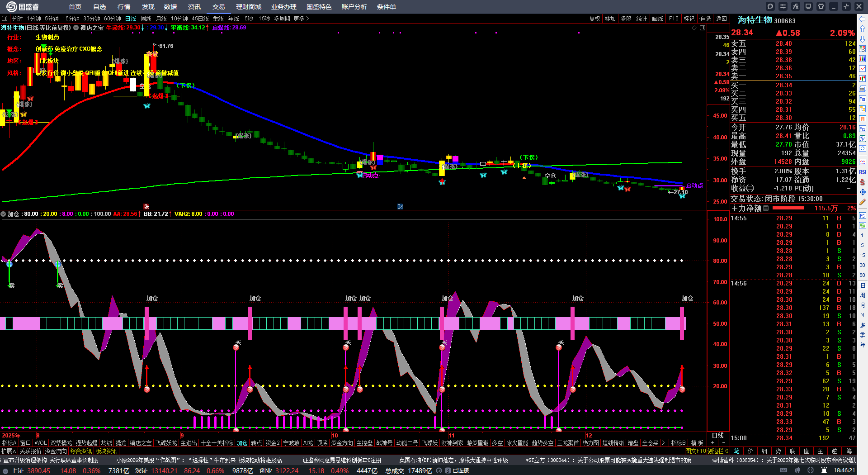
Task: Click the fx formula icon in title bar
Action: pyautogui.click(x=796, y=6)
